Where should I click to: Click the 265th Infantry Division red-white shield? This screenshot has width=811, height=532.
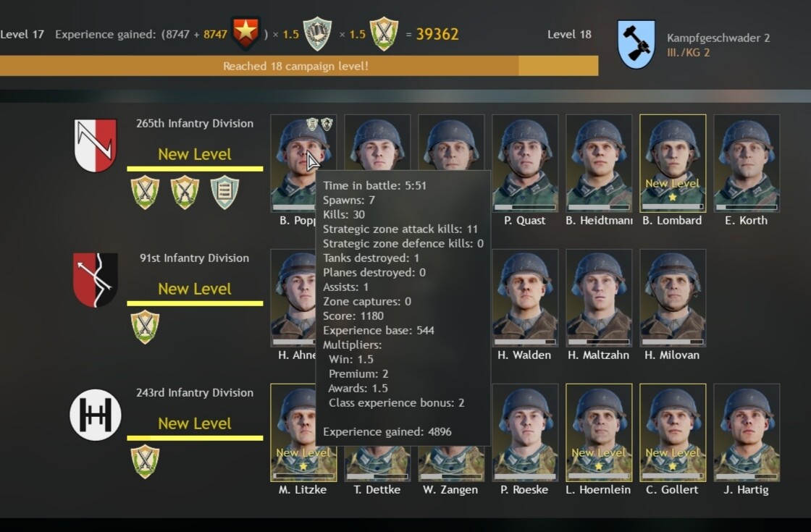pos(96,145)
